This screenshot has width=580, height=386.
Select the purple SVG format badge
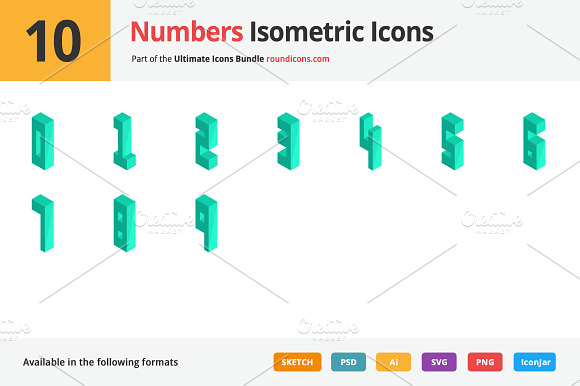point(439,362)
